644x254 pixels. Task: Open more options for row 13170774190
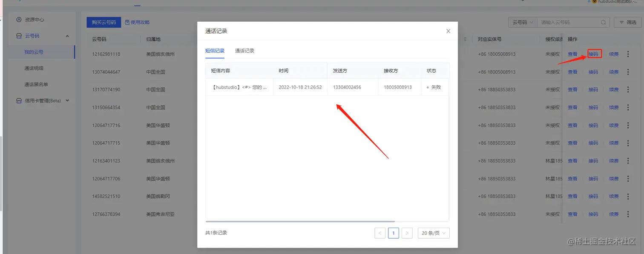[628, 90]
